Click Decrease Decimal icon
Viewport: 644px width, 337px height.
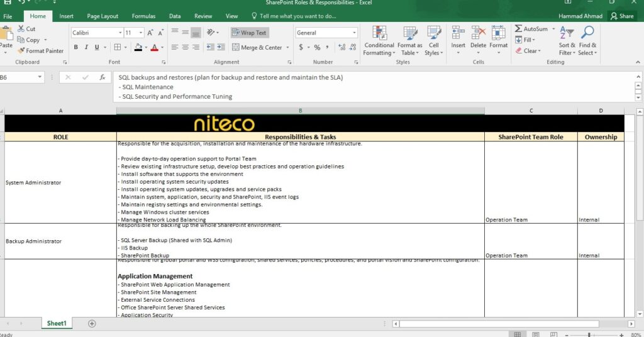click(x=352, y=47)
